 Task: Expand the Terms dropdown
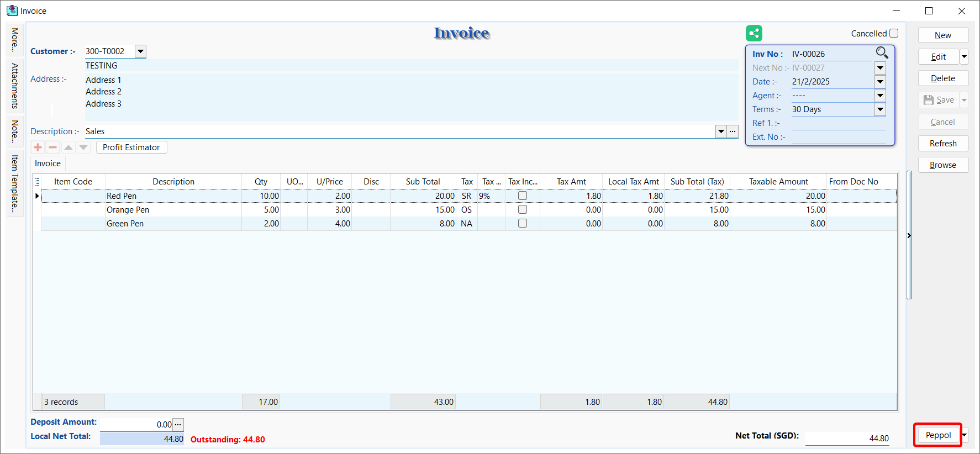coord(881,109)
